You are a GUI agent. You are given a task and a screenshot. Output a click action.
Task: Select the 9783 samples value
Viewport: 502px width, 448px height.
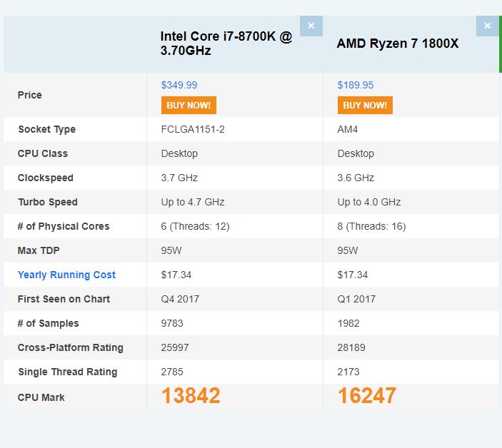(172, 323)
